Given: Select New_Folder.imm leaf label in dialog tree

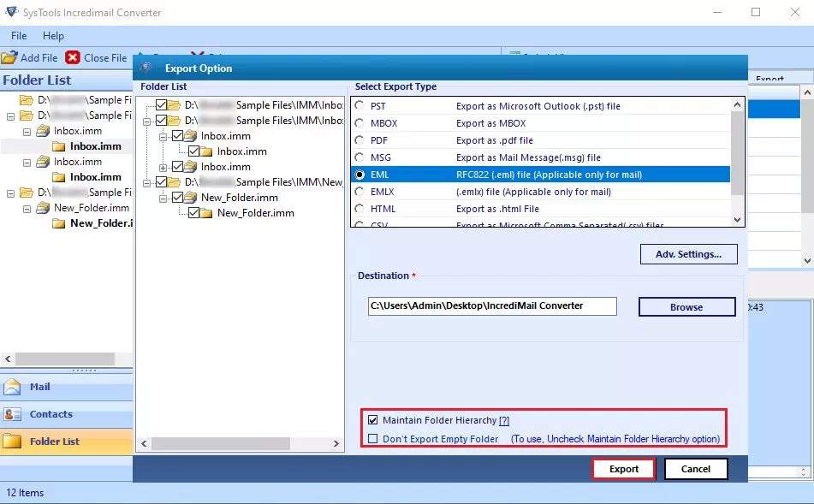Looking at the screenshot, I should tap(256, 213).
